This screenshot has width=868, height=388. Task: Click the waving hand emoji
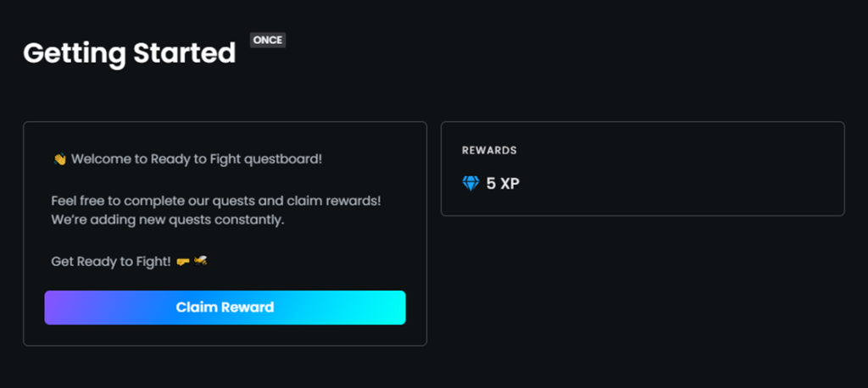pyautogui.click(x=59, y=158)
